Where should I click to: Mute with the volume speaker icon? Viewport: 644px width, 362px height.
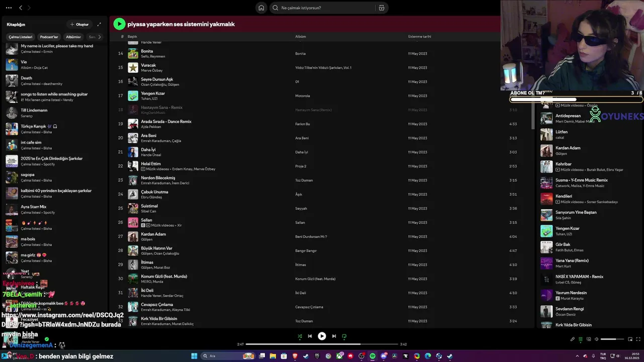coord(597,339)
